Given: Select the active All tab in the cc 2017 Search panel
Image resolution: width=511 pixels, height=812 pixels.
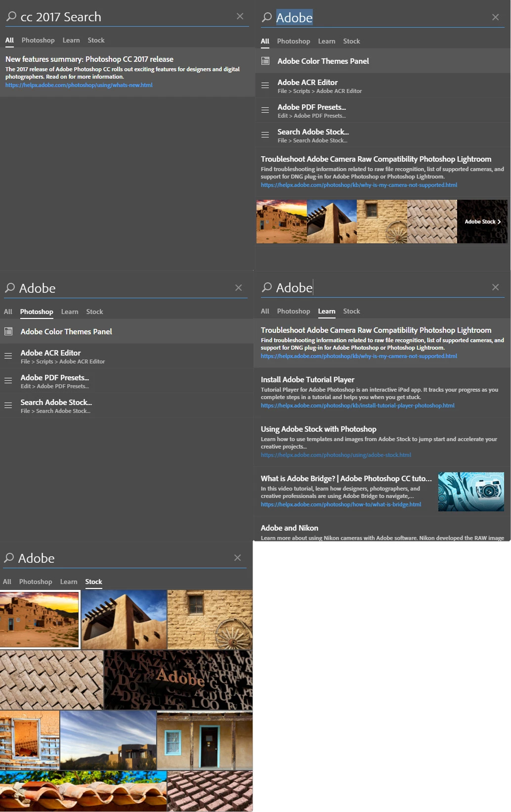Looking at the screenshot, I should [9, 40].
